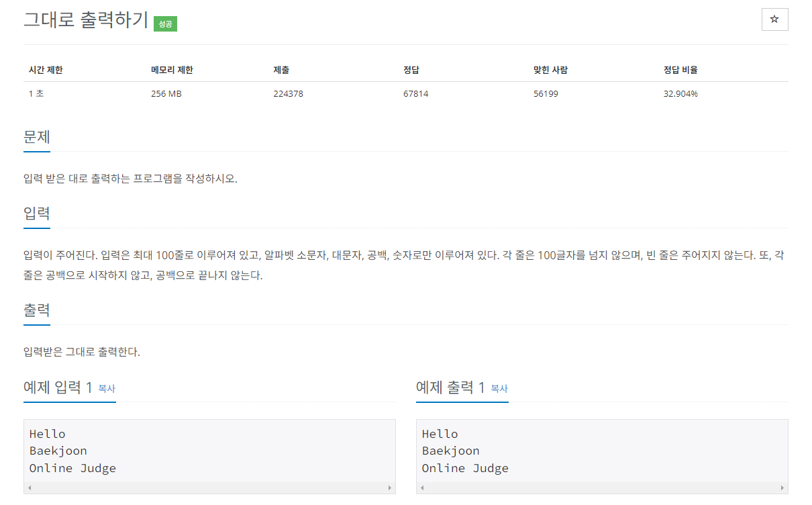
Task: Click 'Hello' in example input box
Action: (x=48, y=434)
